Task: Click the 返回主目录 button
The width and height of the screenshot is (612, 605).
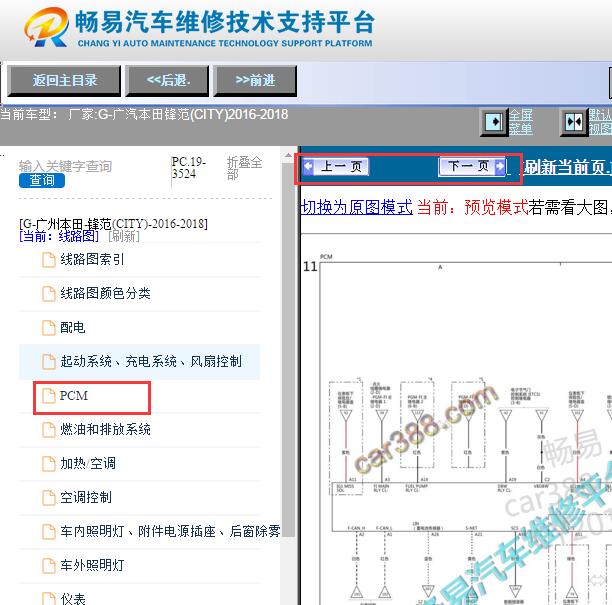Action: click(64, 81)
